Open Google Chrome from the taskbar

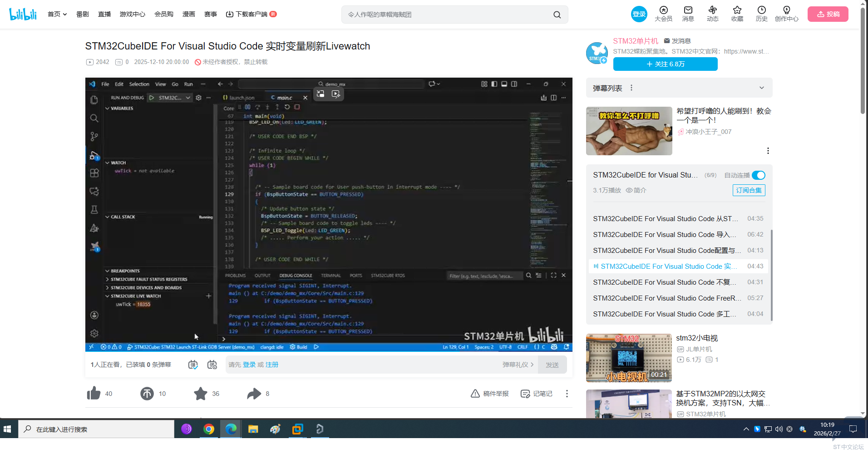pyautogui.click(x=209, y=429)
